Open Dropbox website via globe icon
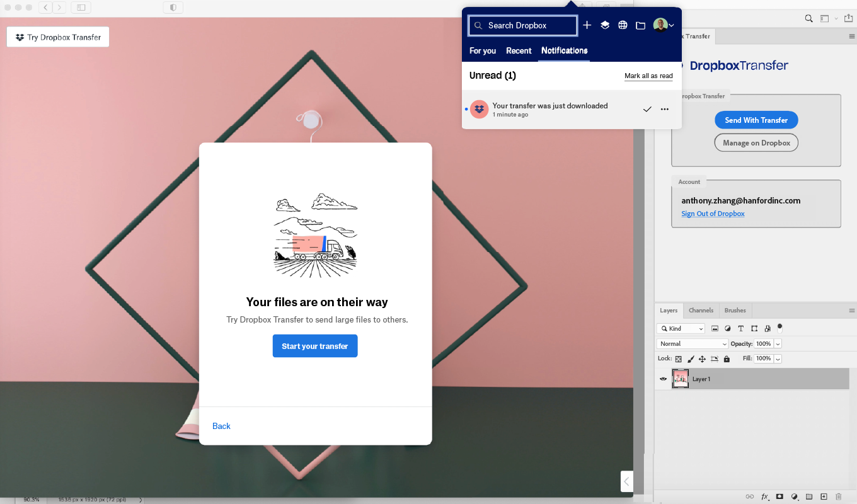Viewport: 857px width, 504px height. click(x=623, y=25)
